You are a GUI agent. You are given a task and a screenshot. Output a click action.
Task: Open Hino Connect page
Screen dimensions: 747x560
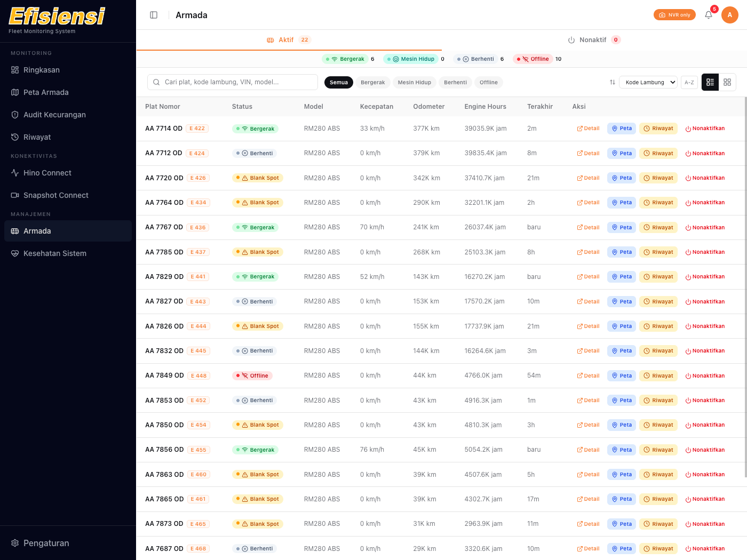(68, 173)
